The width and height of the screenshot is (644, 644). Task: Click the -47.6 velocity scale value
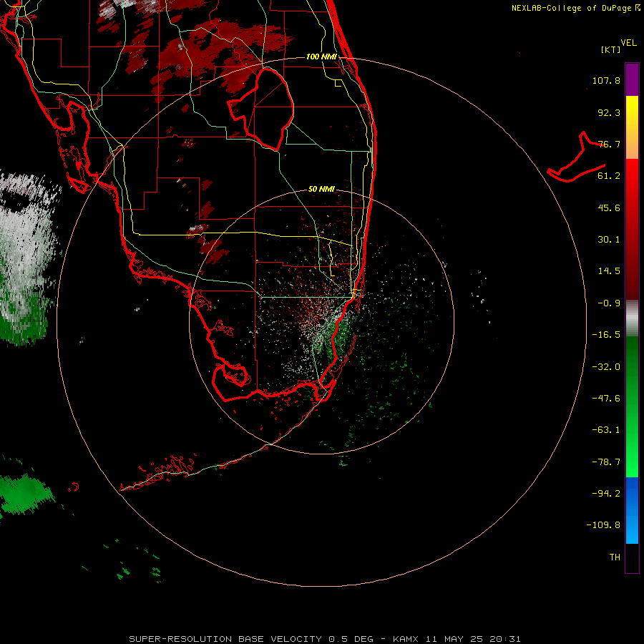click(606, 399)
